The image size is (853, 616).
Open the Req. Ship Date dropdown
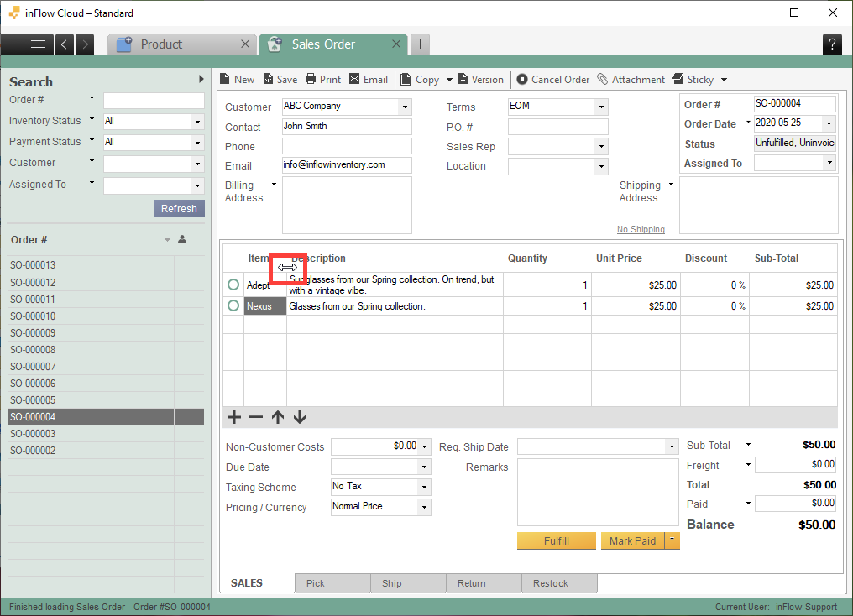[672, 447]
